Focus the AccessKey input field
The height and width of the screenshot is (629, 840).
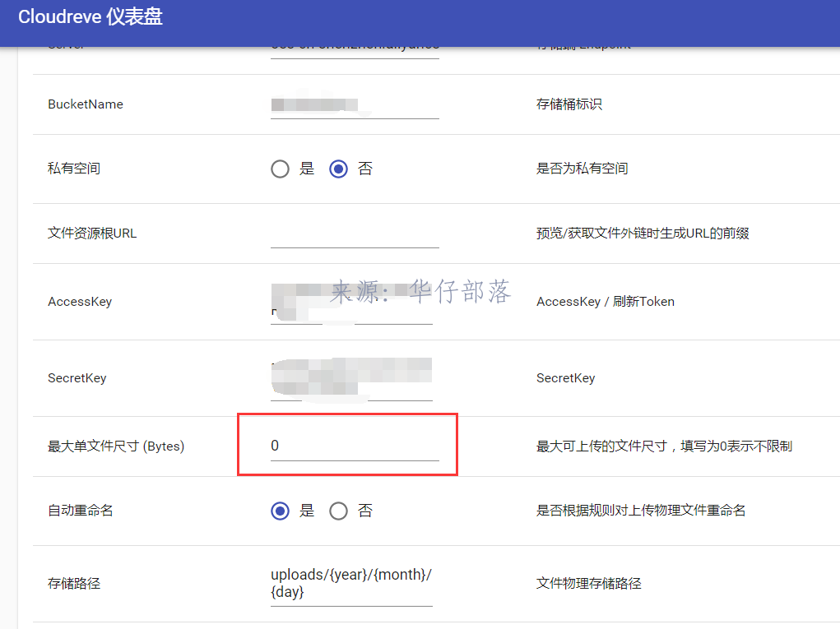[351, 303]
